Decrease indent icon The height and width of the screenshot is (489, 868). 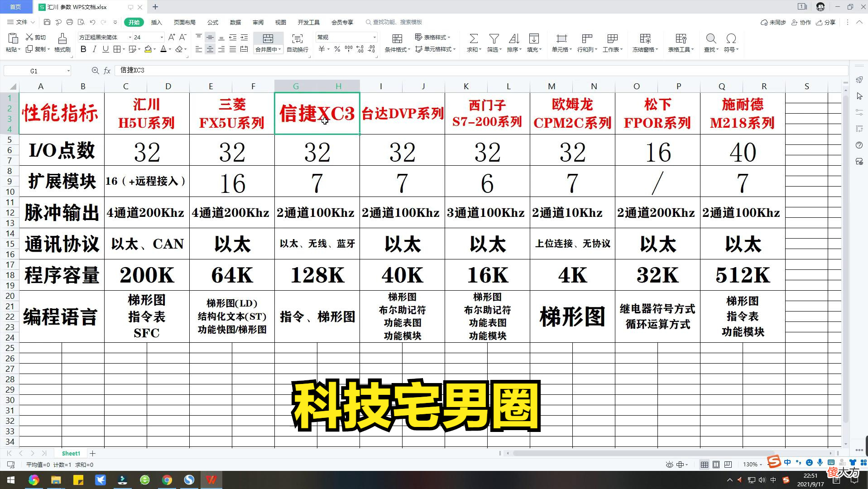click(233, 37)
